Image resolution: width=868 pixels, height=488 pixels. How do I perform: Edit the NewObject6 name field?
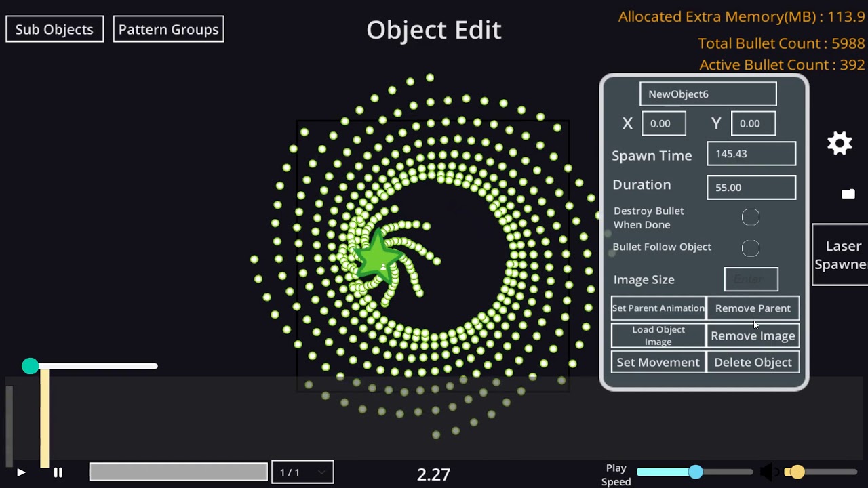[x=708, y=94]
